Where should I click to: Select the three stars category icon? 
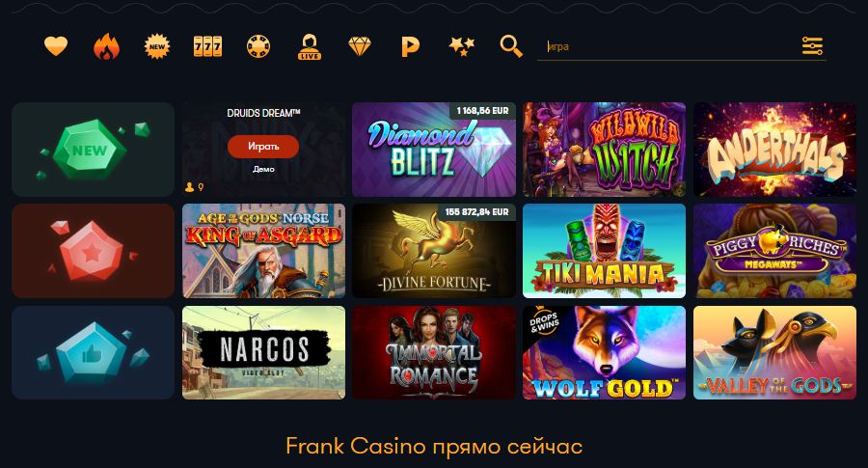point(462,46)
